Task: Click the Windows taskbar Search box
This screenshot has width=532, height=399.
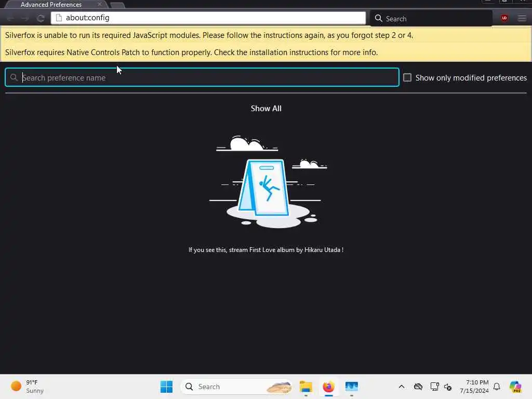Action: point(237,387)
